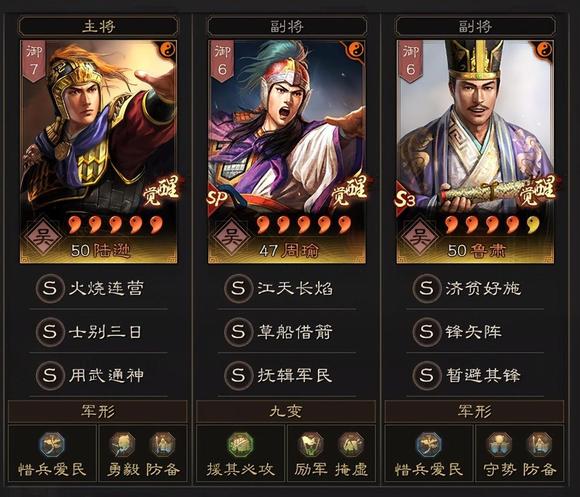Select the 军形 header under 陆逊
Screen dimensions: 580x497
[98, 411]
